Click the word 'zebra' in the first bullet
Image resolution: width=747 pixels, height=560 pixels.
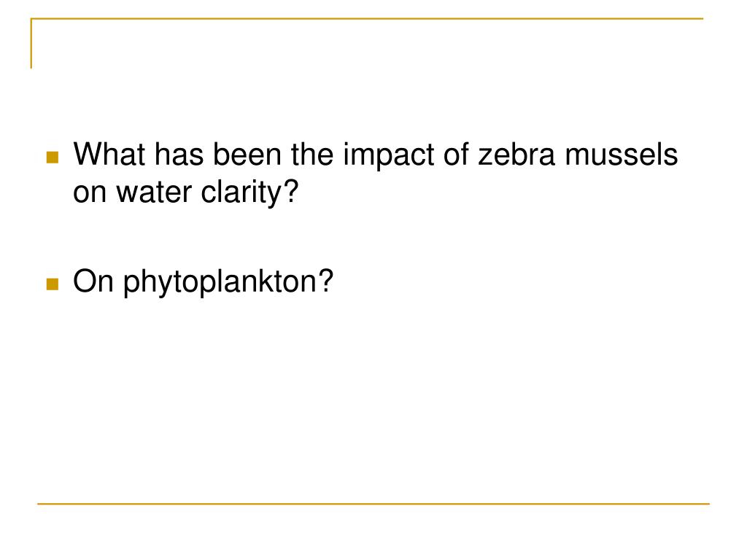tap(516, 155)
